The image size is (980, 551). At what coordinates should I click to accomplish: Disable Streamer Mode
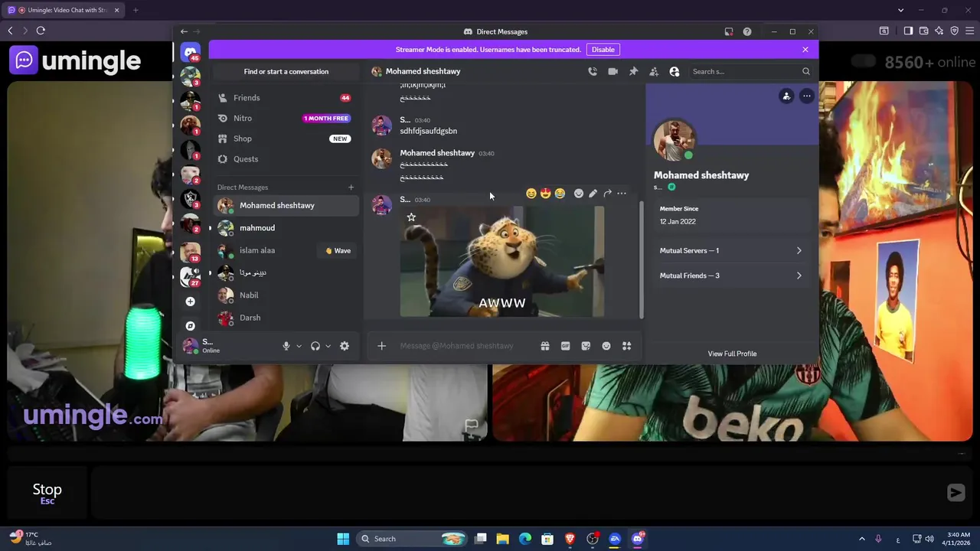(603, 50)
